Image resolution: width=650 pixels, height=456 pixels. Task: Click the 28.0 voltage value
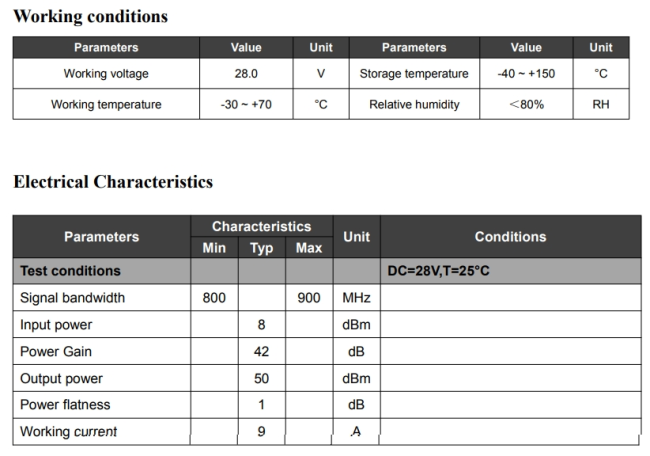coord(245,74)
